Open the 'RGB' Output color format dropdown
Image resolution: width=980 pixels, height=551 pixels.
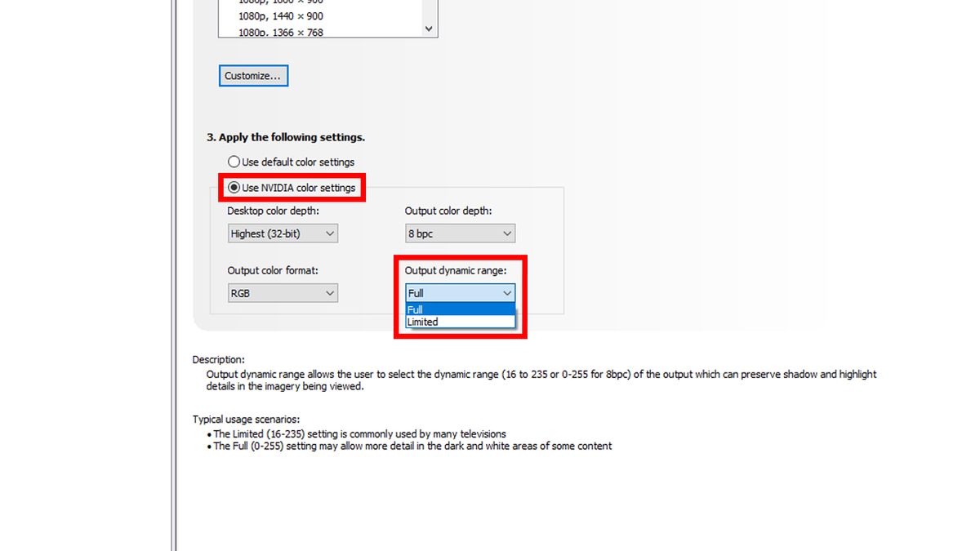[x=283, y=292]
